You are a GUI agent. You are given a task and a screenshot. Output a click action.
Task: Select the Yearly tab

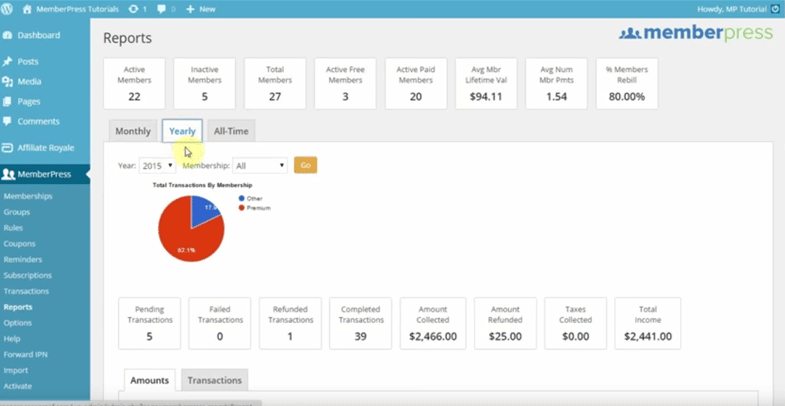coord(182,131)
